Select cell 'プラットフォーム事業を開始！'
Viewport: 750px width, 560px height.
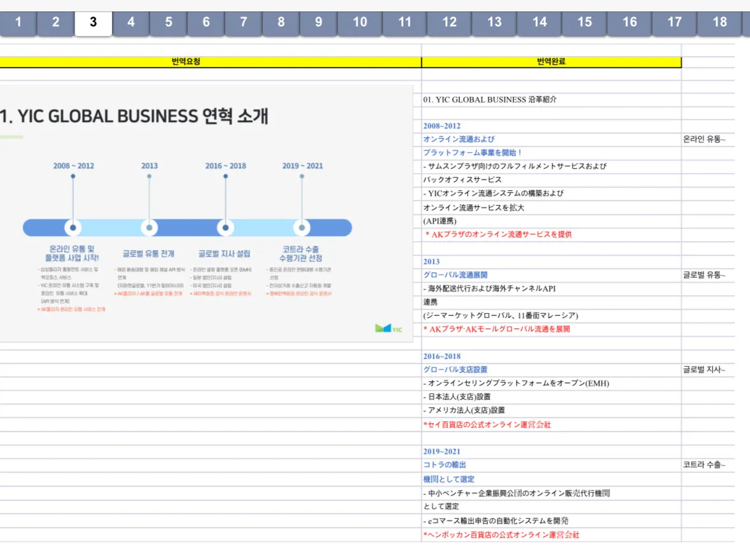tap(552, 153)
